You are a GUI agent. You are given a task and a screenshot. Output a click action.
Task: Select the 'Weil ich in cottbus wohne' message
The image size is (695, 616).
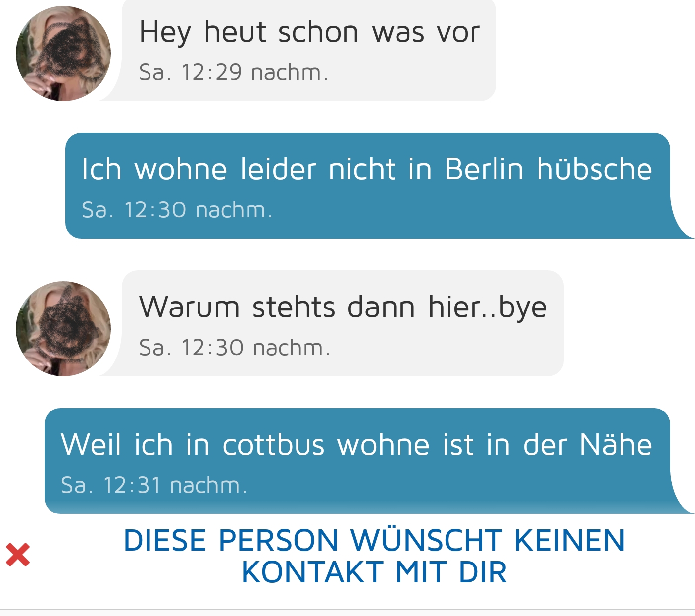coord(357,461)
